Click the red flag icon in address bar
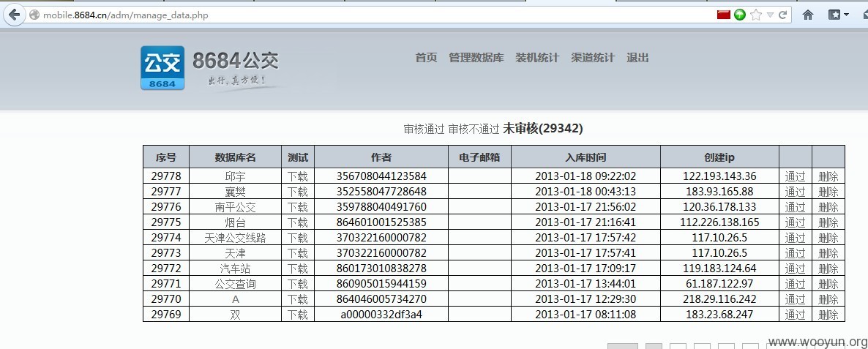Viewport: 868px width, 349px height. pos(724,15)
